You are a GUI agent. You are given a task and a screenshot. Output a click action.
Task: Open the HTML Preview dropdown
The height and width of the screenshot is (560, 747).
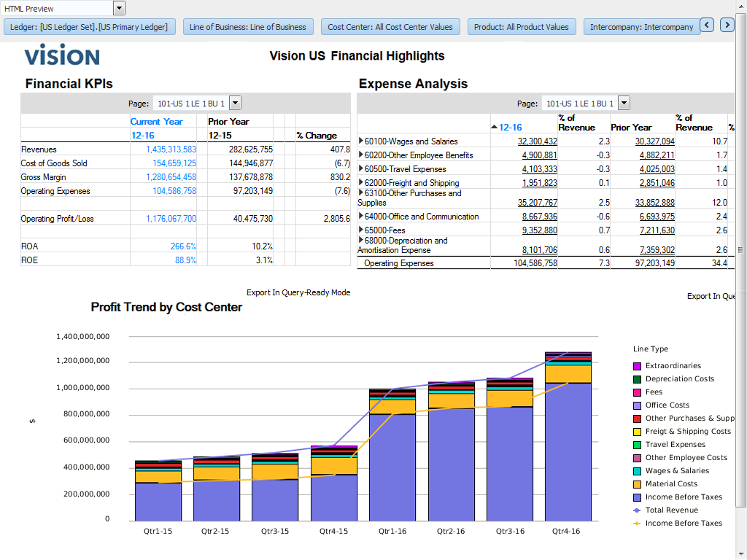coord(120,8)
